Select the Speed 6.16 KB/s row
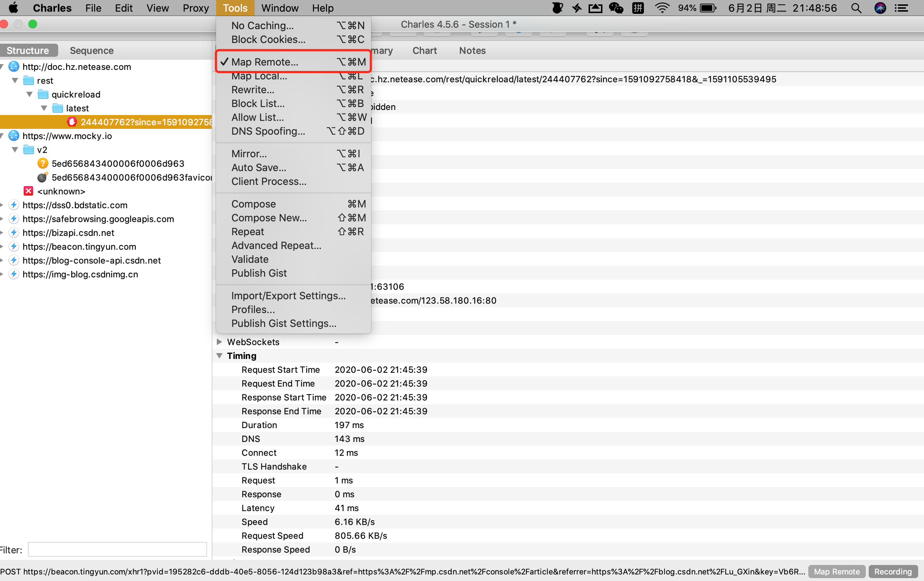 point(568,521)
